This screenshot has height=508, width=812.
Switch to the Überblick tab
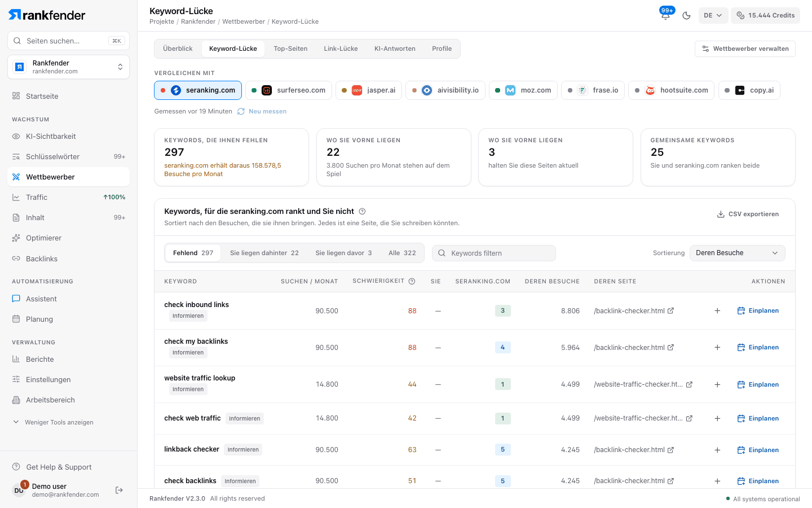(x=178, y=49)
